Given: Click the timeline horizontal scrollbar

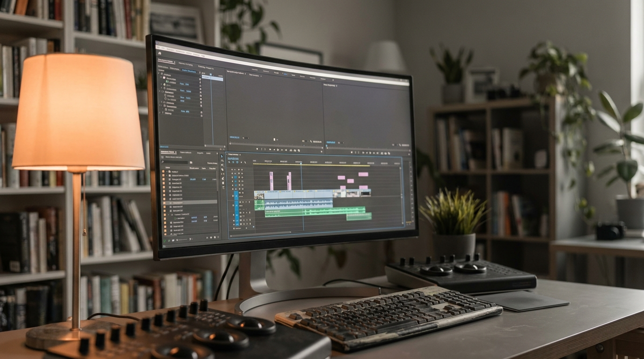Looking at the screenshot, I should [x=260, y=234].
